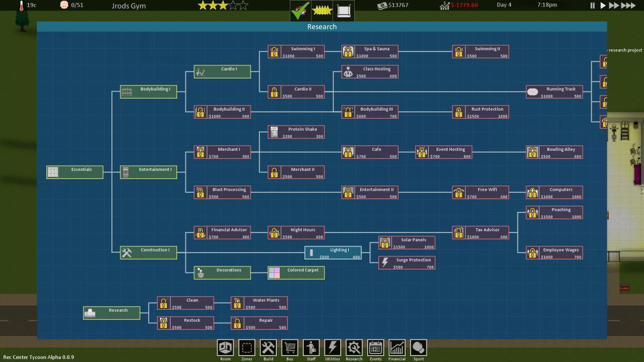This screenshot has height=362, width=644.
Task: Open the Research magnifier icon
Action: (x=354, y=348)
